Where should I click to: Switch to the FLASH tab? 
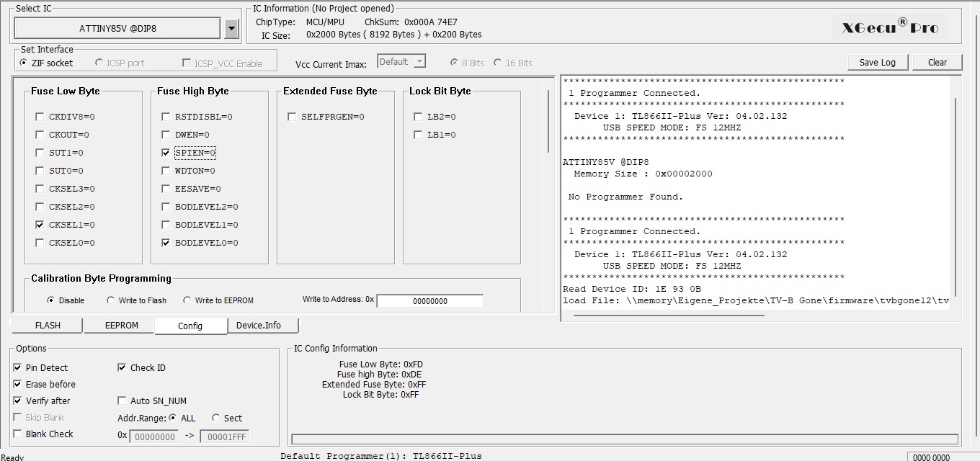(x=48, y=326)
